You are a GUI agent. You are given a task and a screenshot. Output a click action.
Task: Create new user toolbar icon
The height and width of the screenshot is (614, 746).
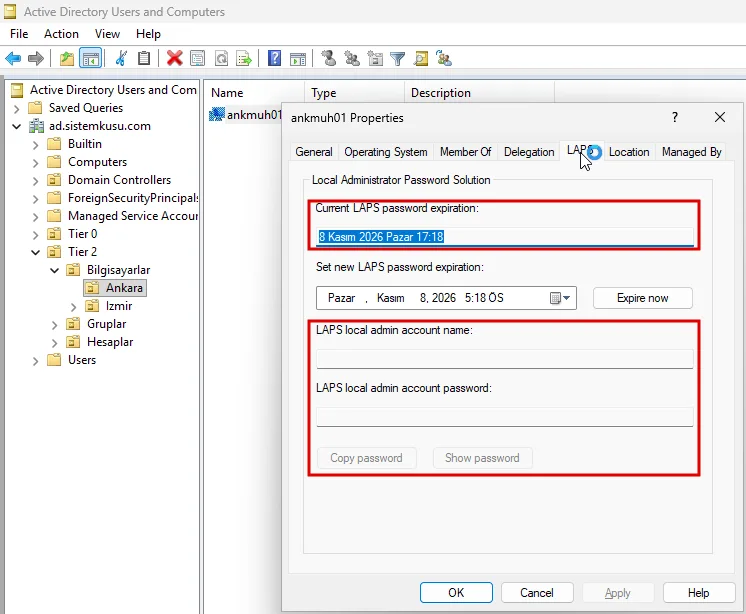pos(328,58)
